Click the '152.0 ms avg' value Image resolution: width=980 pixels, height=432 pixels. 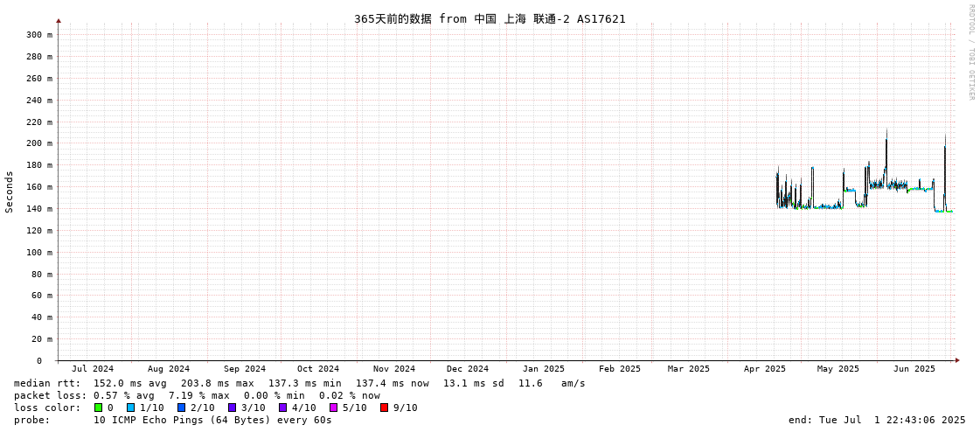(x=130, y=383)
